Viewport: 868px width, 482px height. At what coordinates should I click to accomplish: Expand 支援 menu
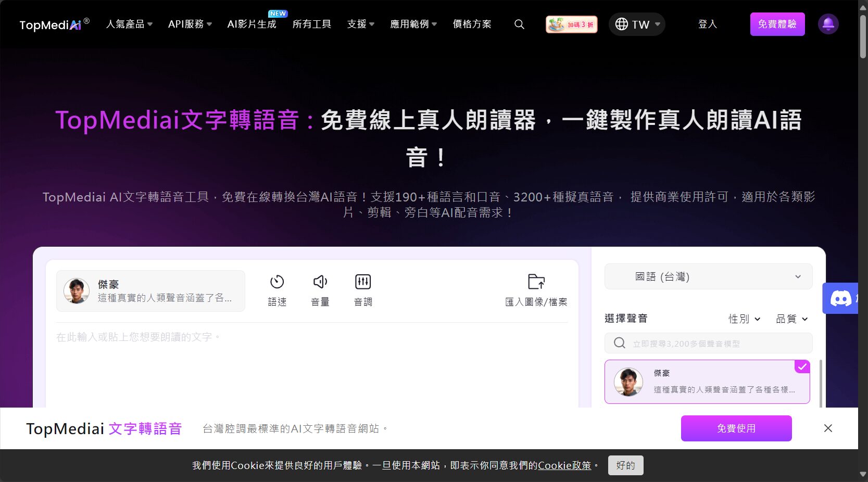click(x=361, y=24)
